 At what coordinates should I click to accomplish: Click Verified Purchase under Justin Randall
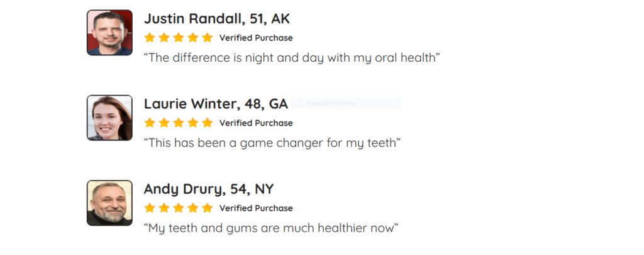(256, 38)
